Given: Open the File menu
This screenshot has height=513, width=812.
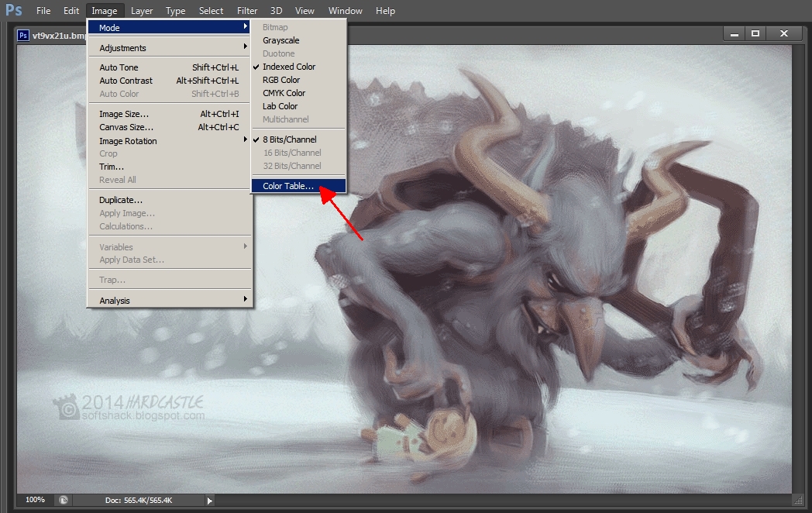Looking at the screenshot, I should click(43, 10).
